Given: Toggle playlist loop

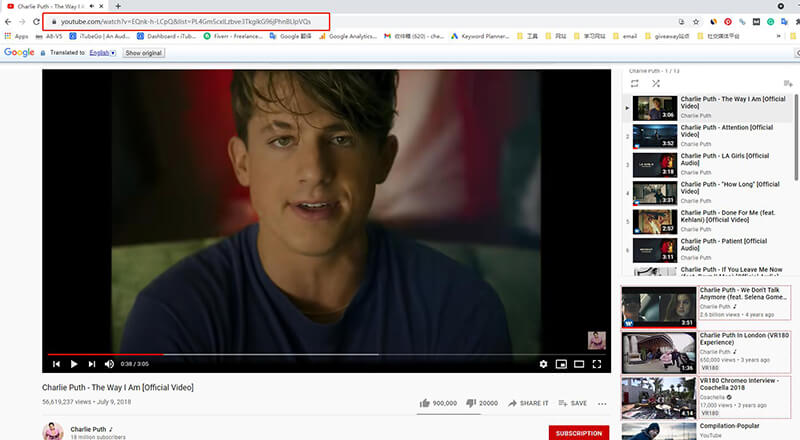Looking at the screenshot, I should tap(634, 83).
